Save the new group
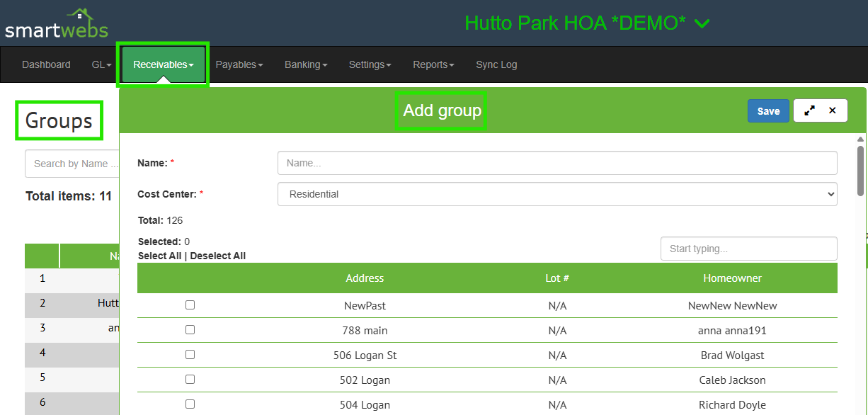 [768, 111]
